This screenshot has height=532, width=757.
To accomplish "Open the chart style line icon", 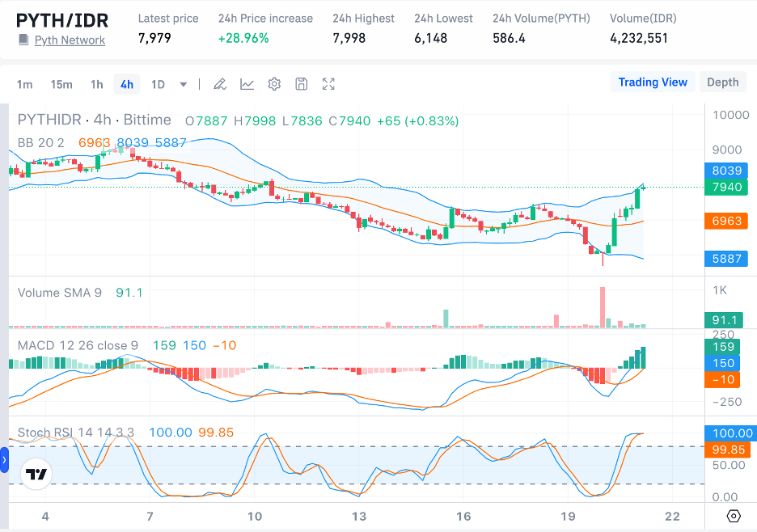I will tap(247, 83).
